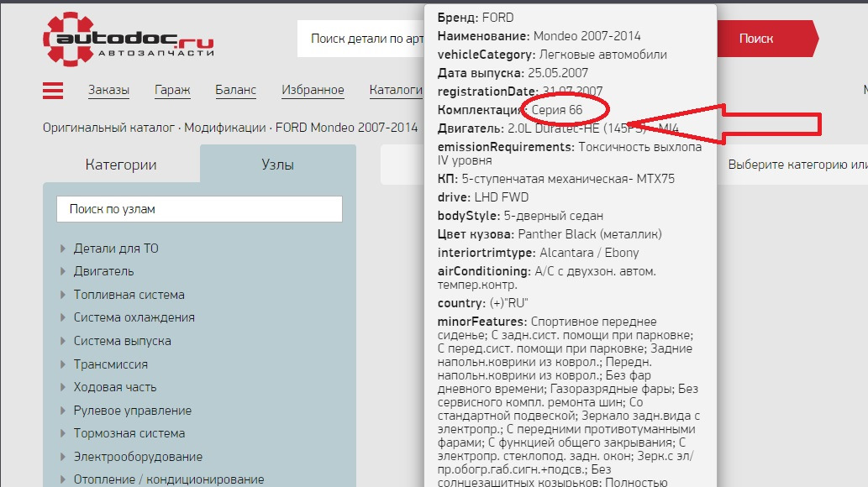Select Тормозная система tree item
Screen dimensions: 868x487
point(129,433)
